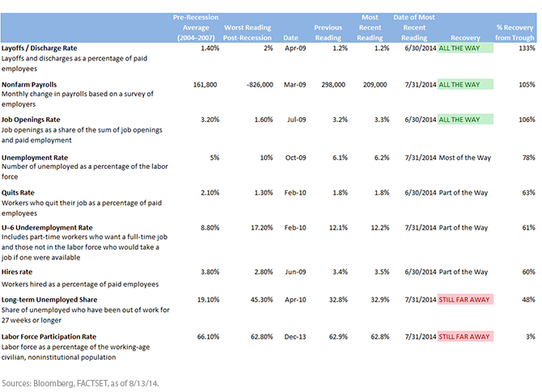Click the Labor Force Participation Rate heading
The height and width of the screenshot is (392, 542).
(x=49, y=335)
